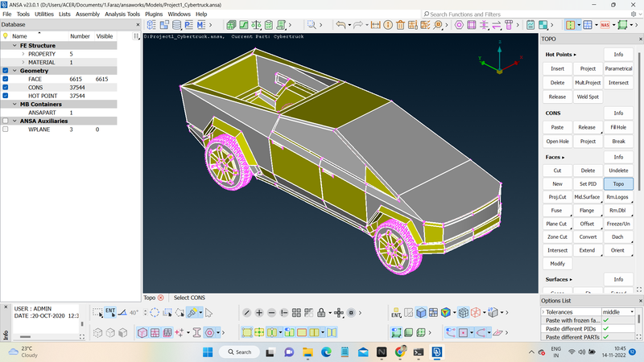The height and width of the screenshot is (362, 644).
Task: Toggle the Paste different PIDs checkmark
Action: pos(606,329)
